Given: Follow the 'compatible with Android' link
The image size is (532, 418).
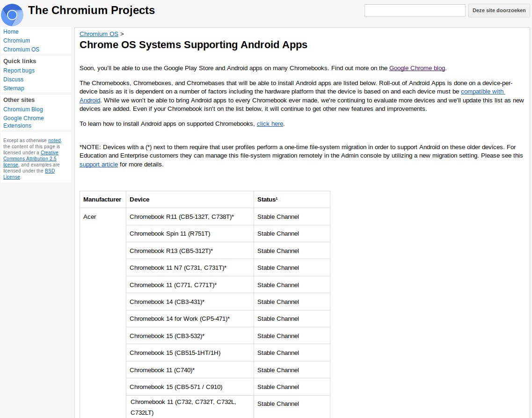Looking at the screenshot, I should (482, 92).
